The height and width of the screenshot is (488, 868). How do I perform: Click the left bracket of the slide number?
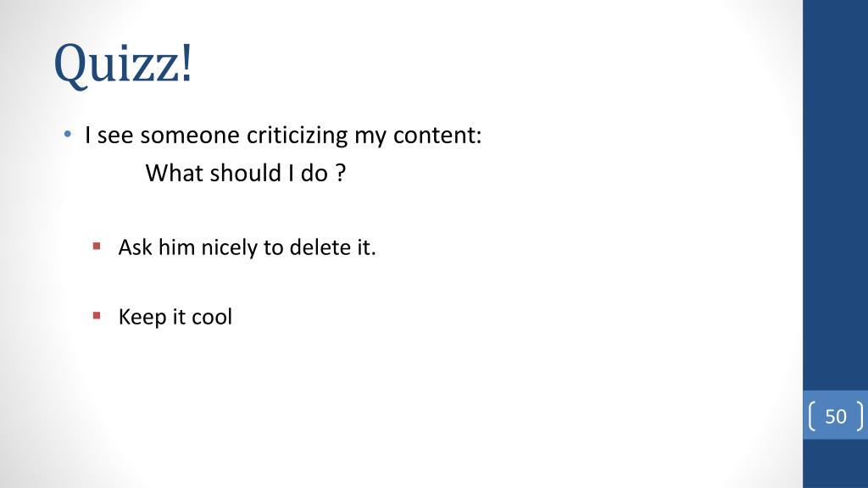tap(814, 416)
